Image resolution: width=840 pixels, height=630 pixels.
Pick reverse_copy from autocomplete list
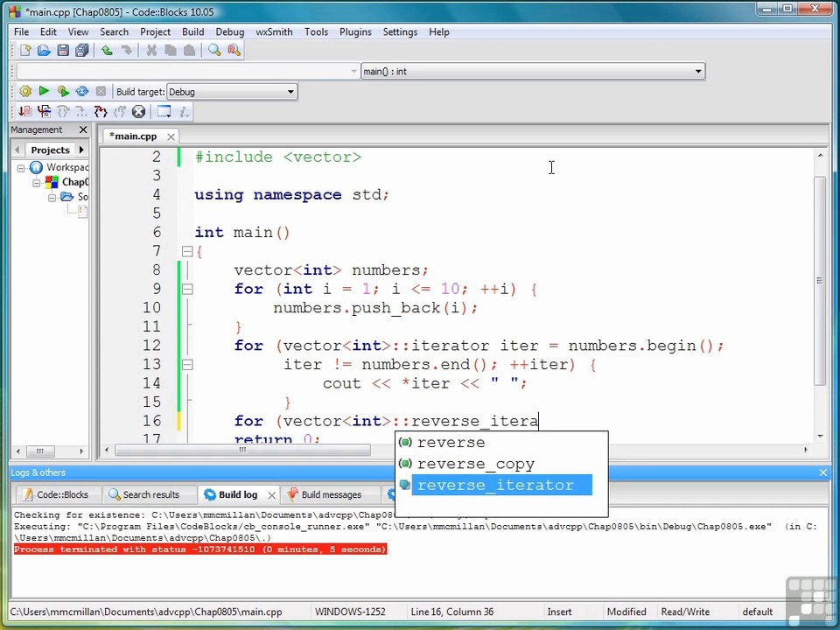[x=476, y=464]
